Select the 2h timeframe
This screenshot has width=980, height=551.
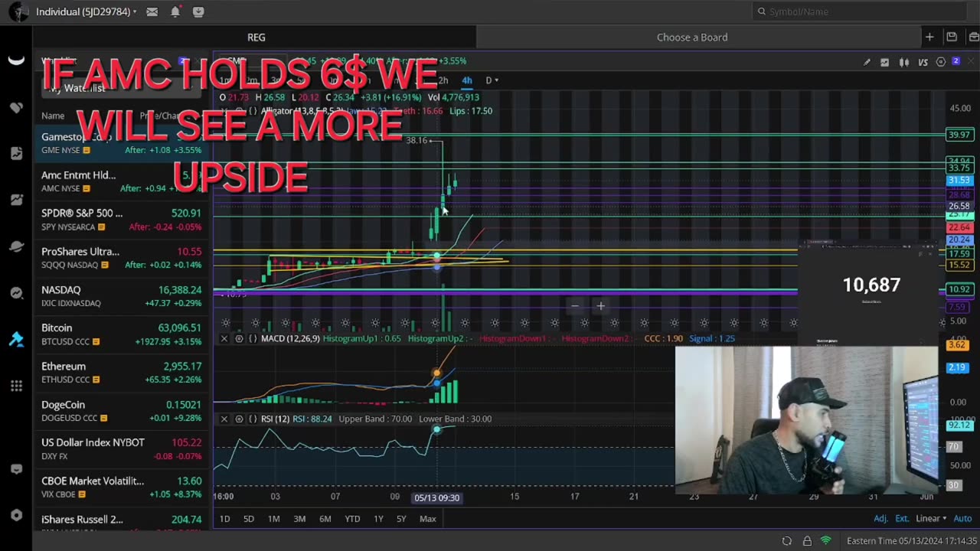tap(443, 80)
